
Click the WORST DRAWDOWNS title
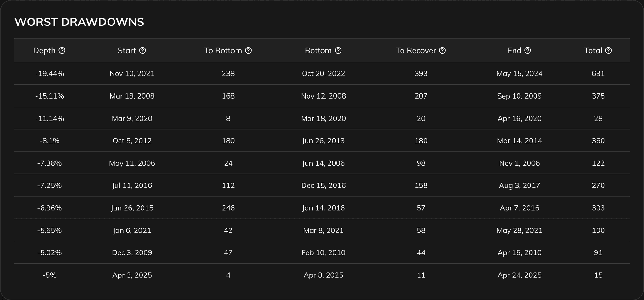point(80,22)
